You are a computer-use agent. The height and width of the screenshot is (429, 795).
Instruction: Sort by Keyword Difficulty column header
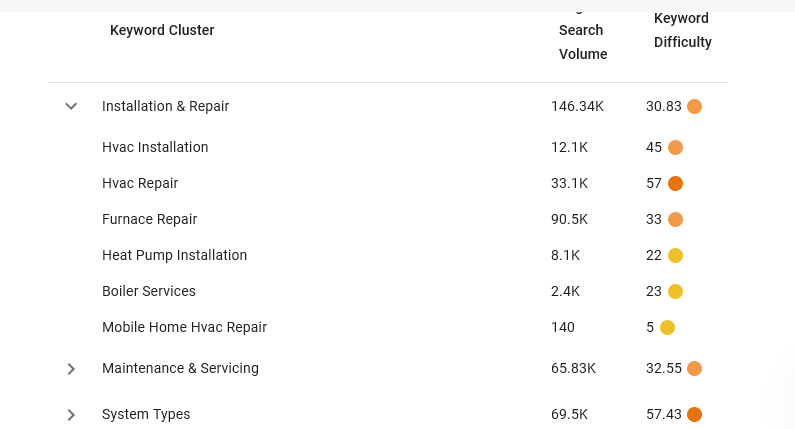[x=682, y=30]
